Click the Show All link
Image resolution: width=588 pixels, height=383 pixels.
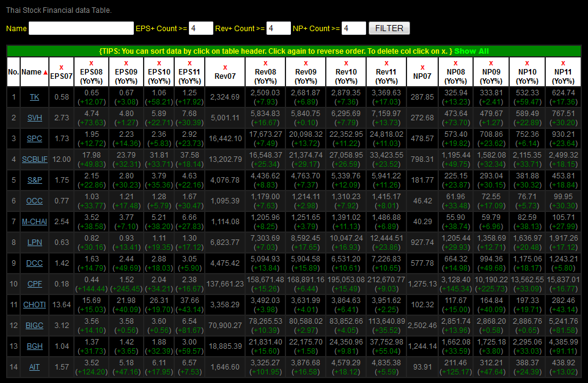471,51
